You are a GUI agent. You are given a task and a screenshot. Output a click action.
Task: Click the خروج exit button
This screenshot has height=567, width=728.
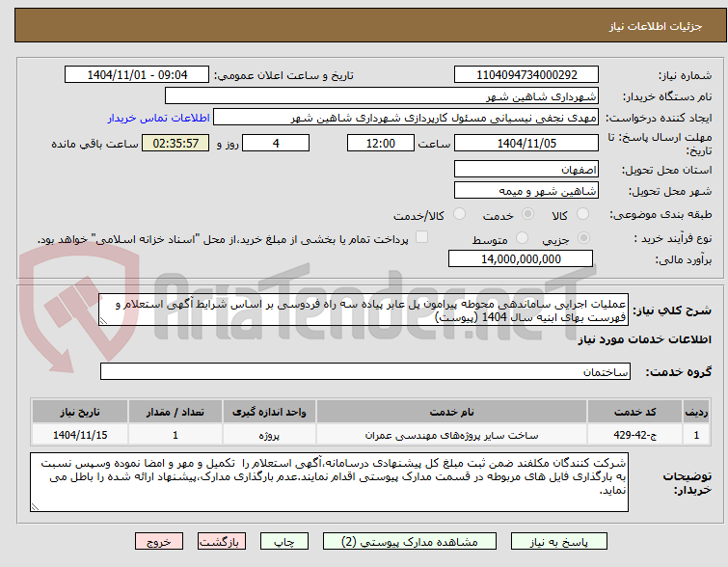click(159, 542)
